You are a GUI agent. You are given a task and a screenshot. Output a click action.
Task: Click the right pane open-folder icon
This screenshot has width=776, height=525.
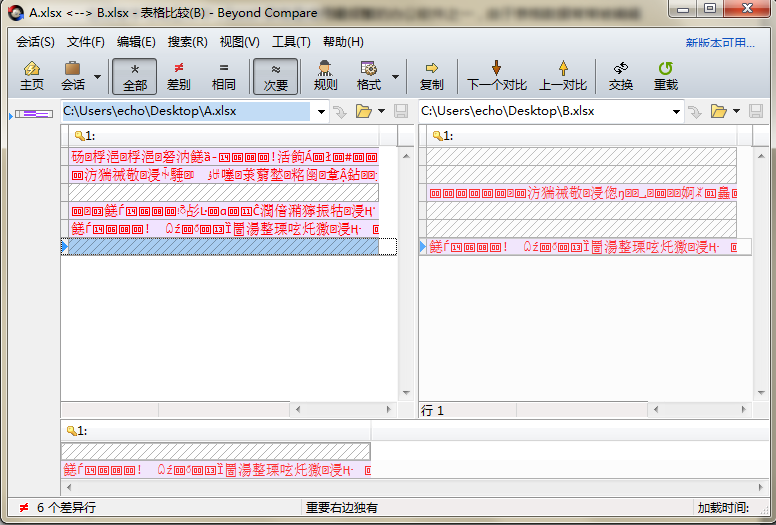point(719,111)
